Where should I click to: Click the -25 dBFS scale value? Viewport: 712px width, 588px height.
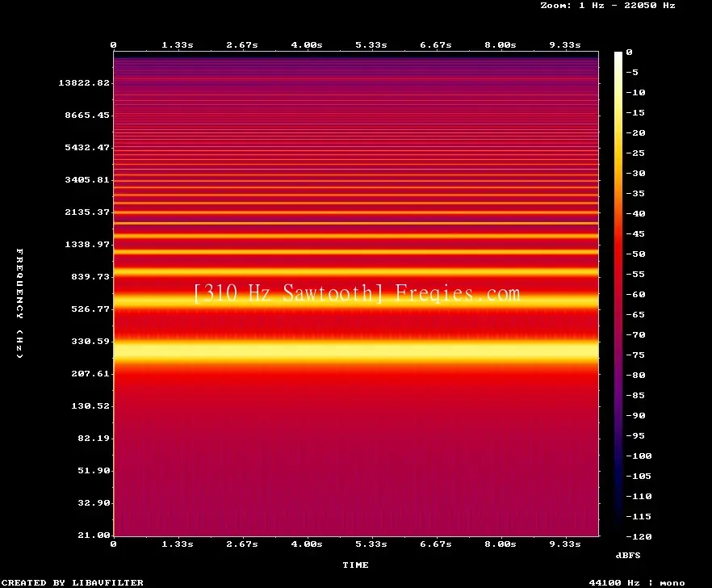point(635,153)
